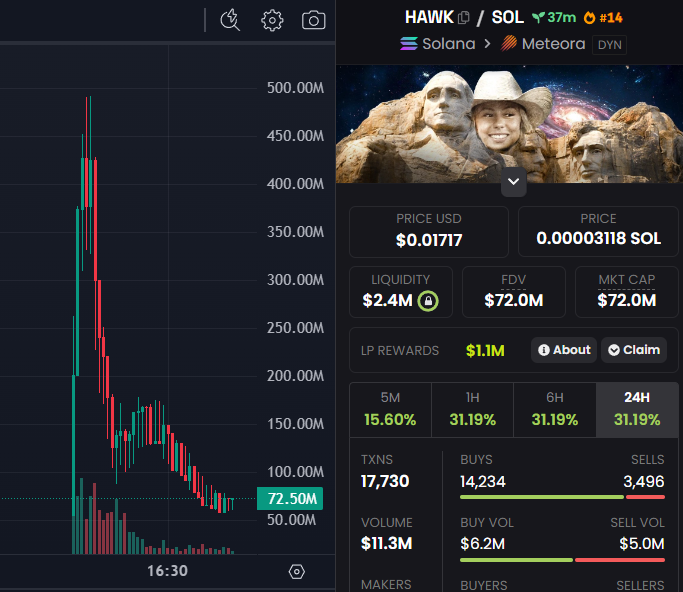Image resolution: width=683 pixels, height=592 pixels.
Task: Select the 5M timeframe tab
Action: 390,409
